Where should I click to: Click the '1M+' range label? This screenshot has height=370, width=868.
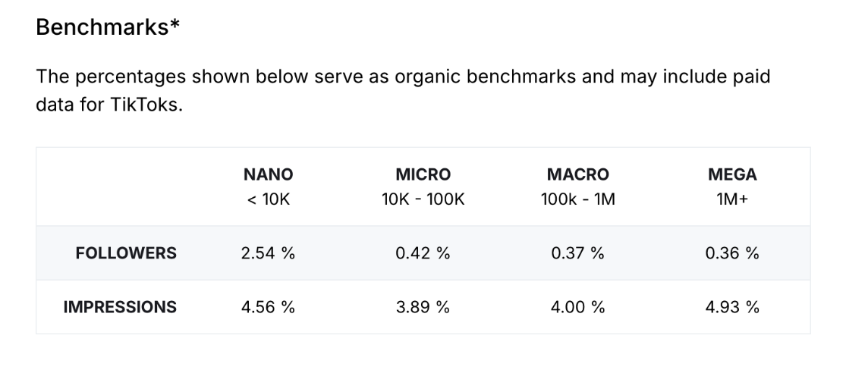coord(732,200)
